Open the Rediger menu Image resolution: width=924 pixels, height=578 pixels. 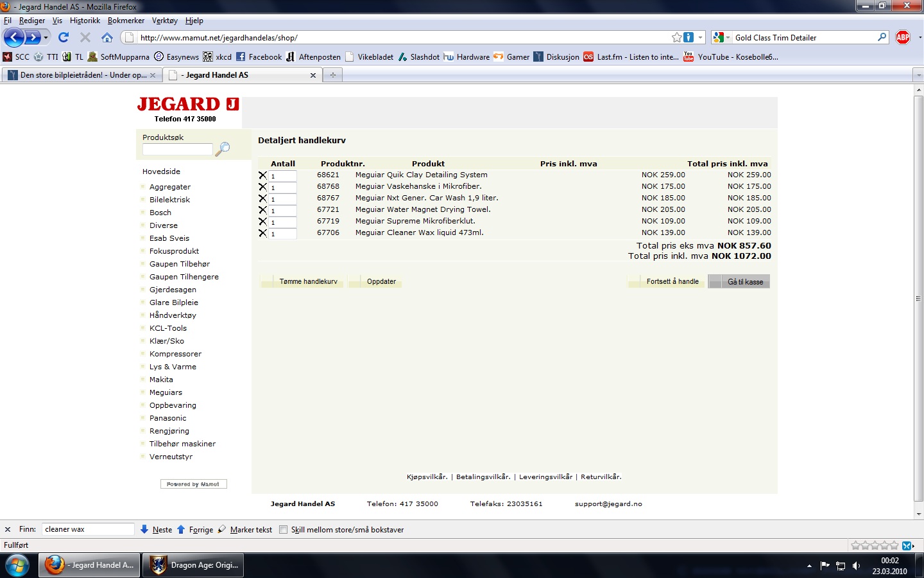(x=32, y=21)
